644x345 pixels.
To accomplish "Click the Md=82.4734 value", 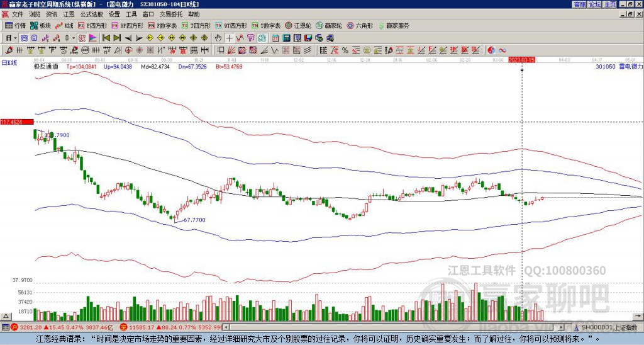I will (155, 66).
